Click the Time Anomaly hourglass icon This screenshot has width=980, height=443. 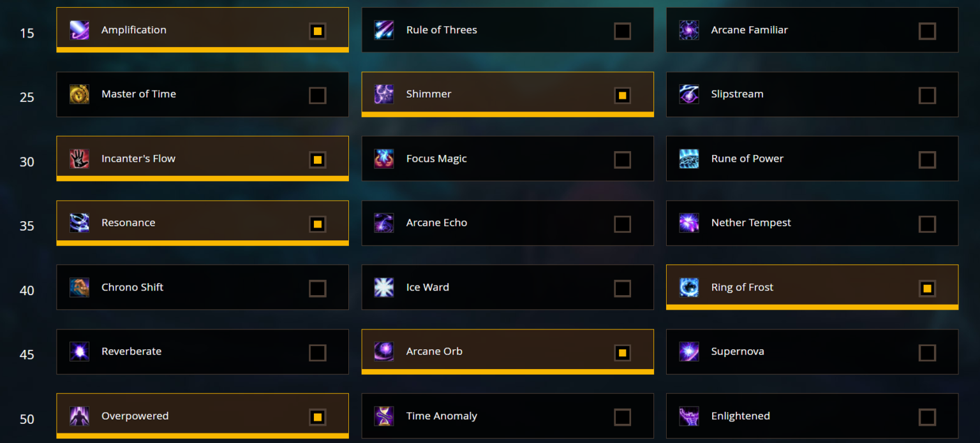384,416
